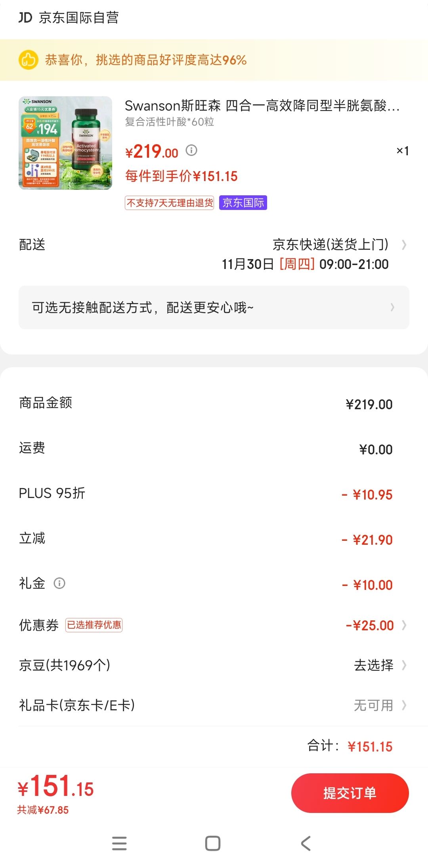
Task: Expand delivery options chevron for 京东快递
Action: pyautogui.click(x=404, y=245)
